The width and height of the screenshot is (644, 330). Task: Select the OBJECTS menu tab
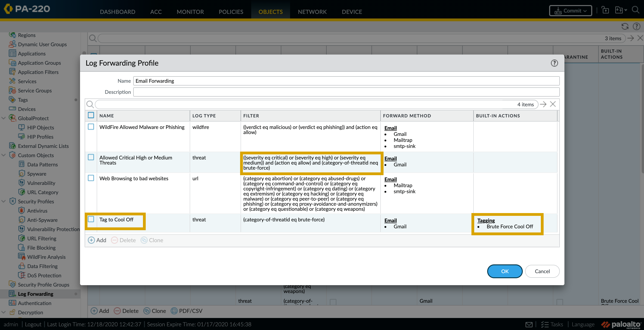tap(270, 12)
